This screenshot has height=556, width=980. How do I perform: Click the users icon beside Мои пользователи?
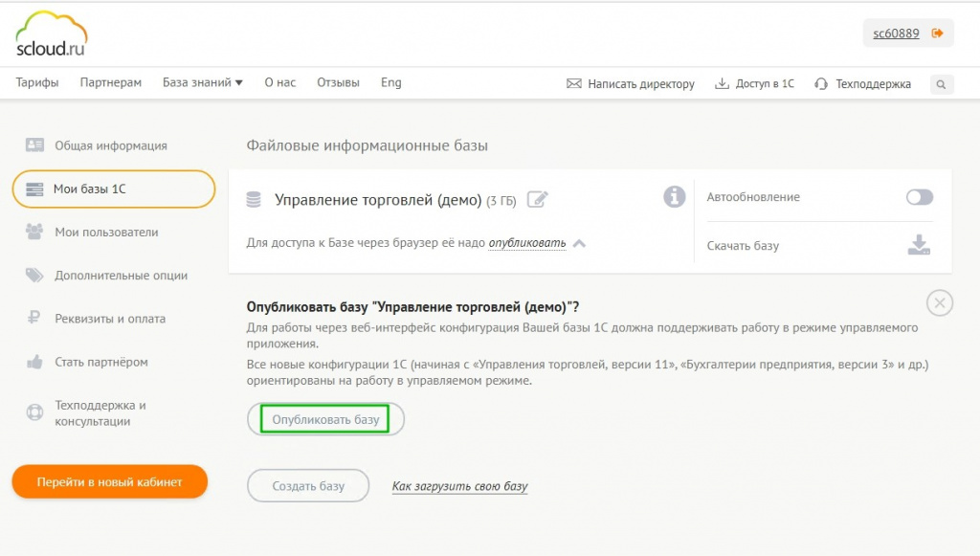[x=34, y=232]
